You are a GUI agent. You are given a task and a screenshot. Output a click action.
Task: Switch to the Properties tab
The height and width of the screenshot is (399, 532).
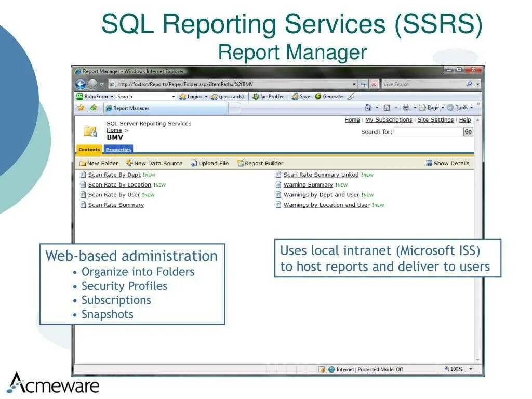tap(118, 149)
